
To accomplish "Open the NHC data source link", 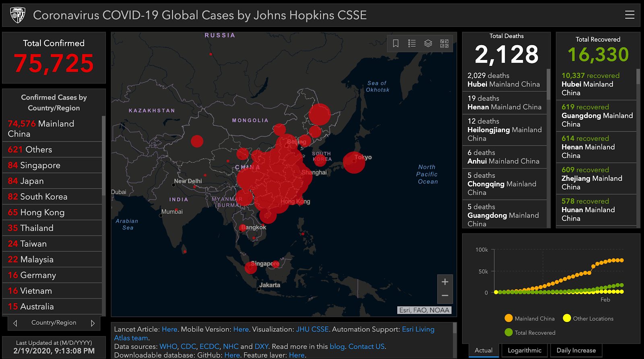I will click(231, 347).
